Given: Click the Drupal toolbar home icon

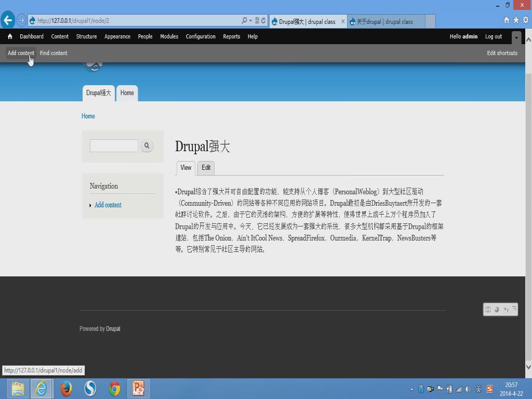Looking at the screenshot, I should (x=10, y=36).
